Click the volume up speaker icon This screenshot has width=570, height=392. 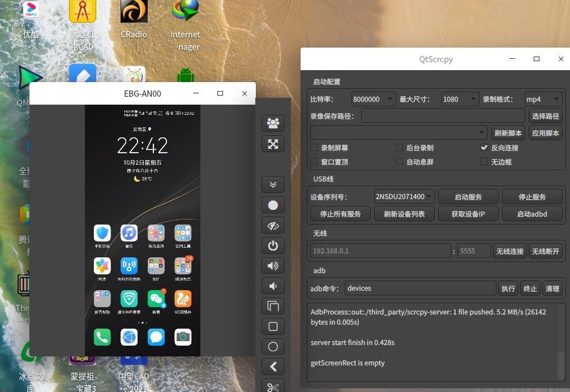273,265
